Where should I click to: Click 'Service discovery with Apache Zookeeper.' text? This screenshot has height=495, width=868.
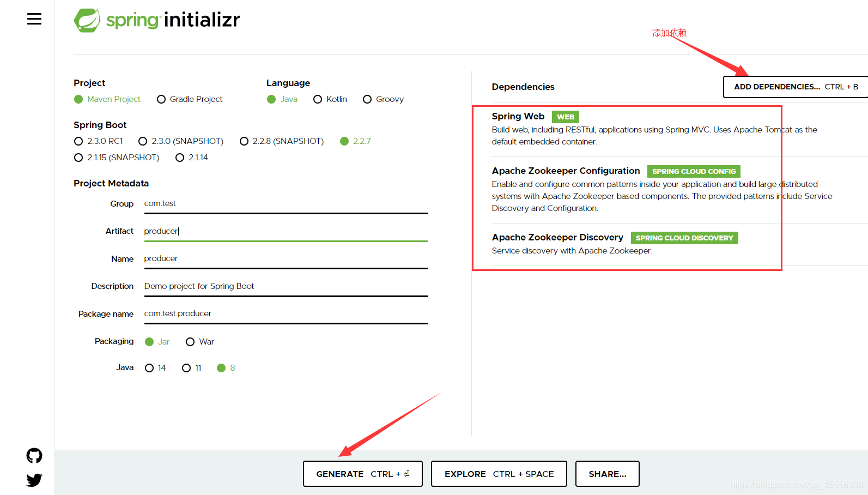(572, 251)
